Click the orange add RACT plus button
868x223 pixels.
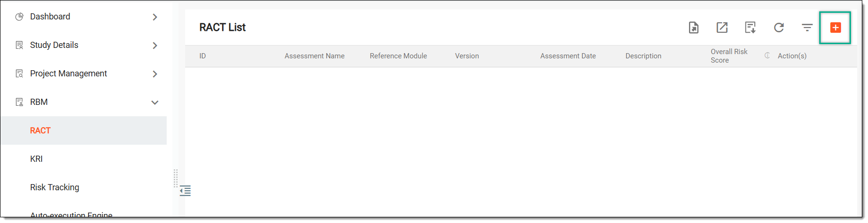pyautogui.click(x=835, y=28)
